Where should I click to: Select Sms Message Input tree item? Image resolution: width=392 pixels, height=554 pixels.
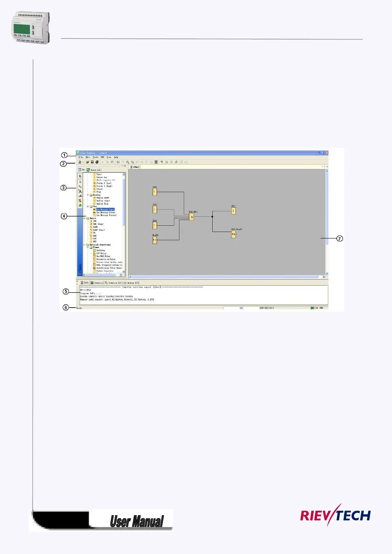(105, 209)
